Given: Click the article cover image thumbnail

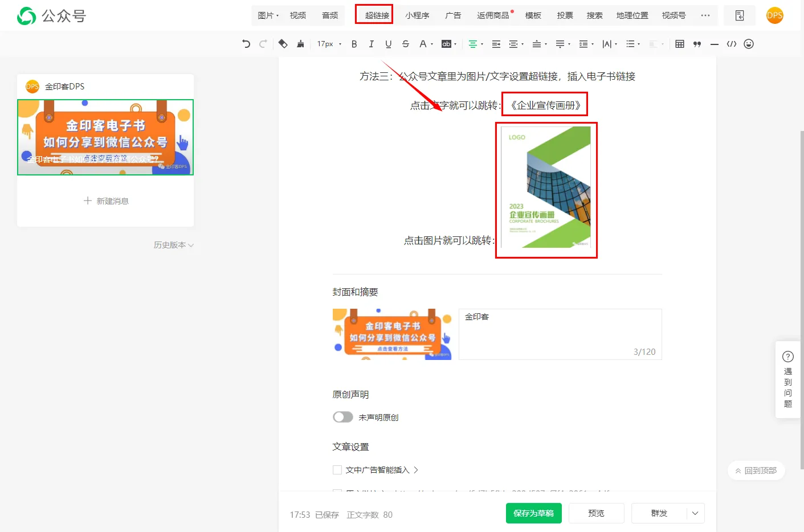Looking at the screenshot, I should click(392, 334).
